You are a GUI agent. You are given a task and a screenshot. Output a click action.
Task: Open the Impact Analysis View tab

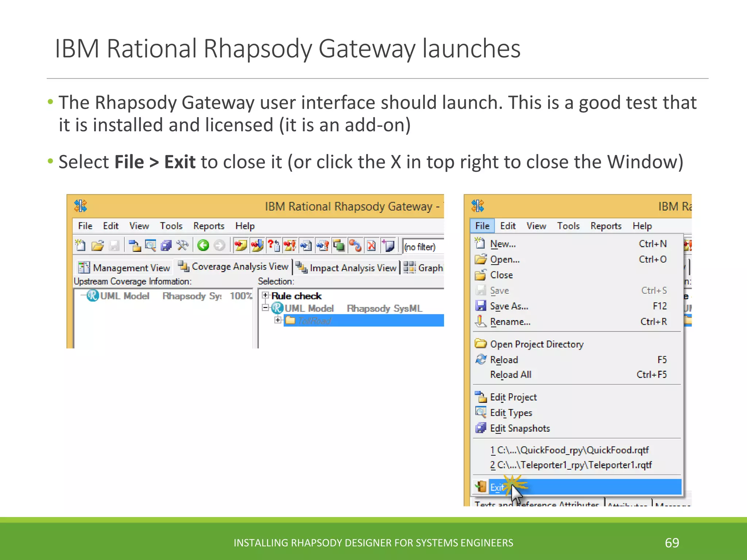tap(346, 268)
